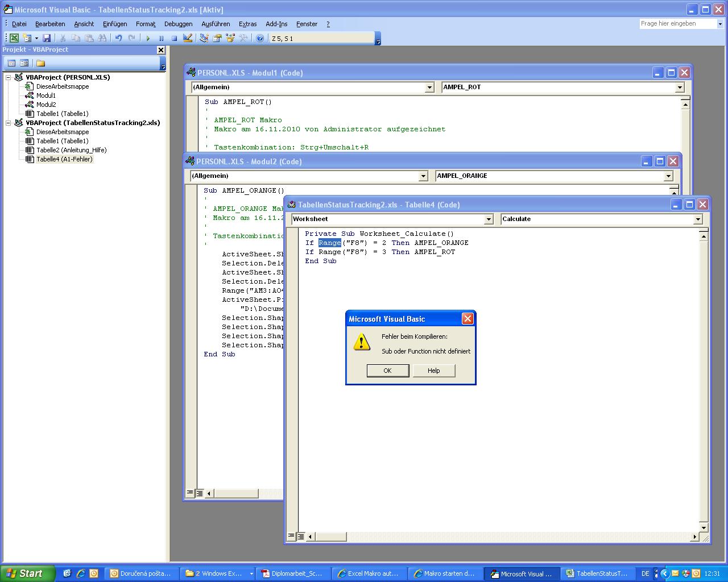Image resolution: width=728 pixels, height=582 pixels.
Task: Click the Insert UserForm toolbar icon
Action: (27, 38)
